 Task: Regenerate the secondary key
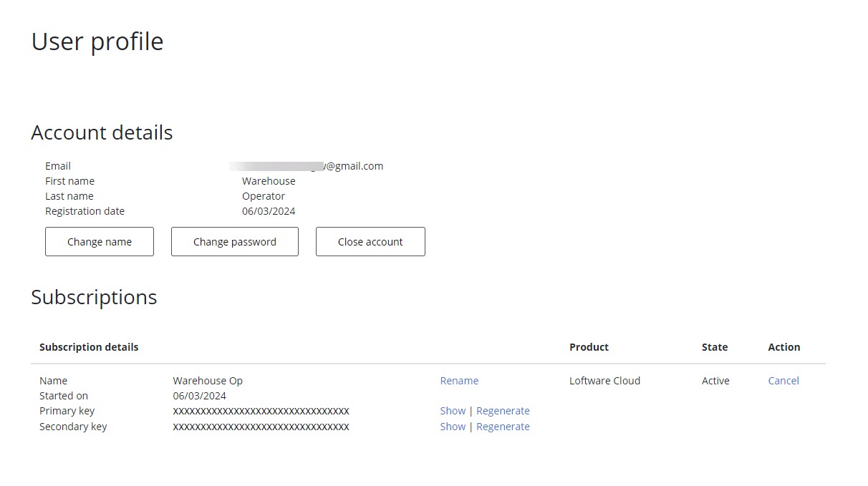pyautogui.click(x=503, y=427)
